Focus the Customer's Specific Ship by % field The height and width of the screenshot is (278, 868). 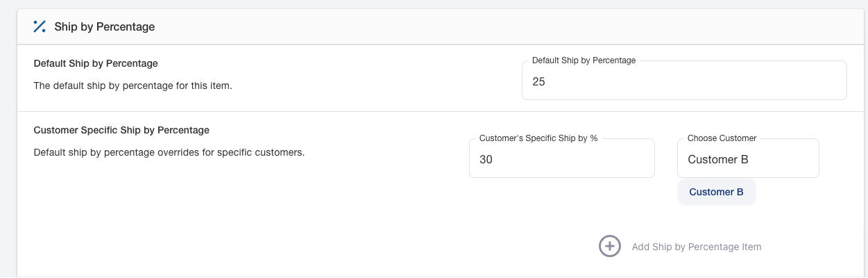pyautogui.click(x=561, y=159)
